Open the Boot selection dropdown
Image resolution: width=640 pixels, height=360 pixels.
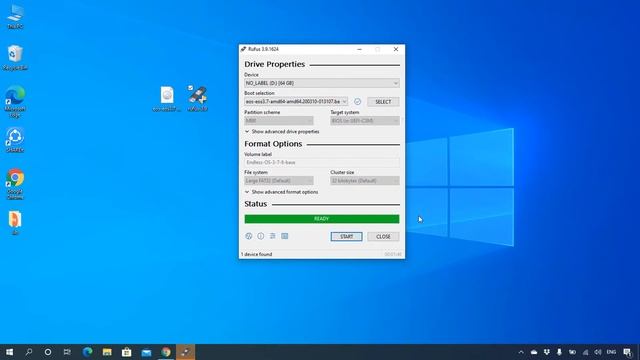click(x=296, y=101)
